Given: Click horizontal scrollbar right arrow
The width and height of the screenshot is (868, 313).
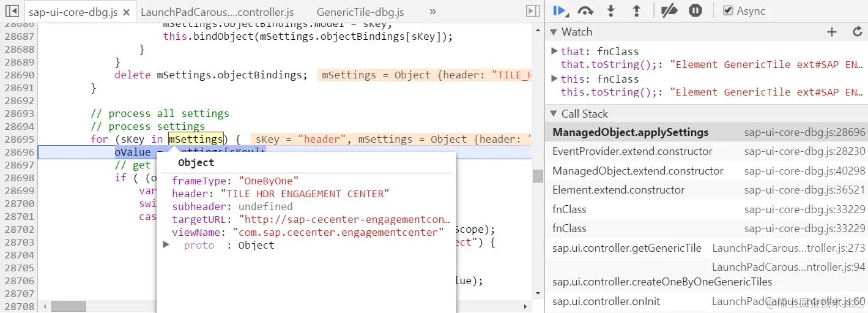Looking at the screenshot, I should tap(526, 306).
